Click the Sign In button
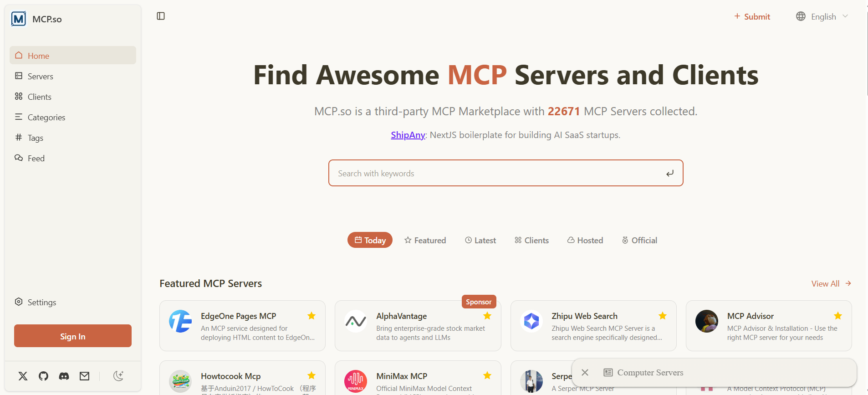Viewport: 868px width, 395px height. [x=73, y=336]
